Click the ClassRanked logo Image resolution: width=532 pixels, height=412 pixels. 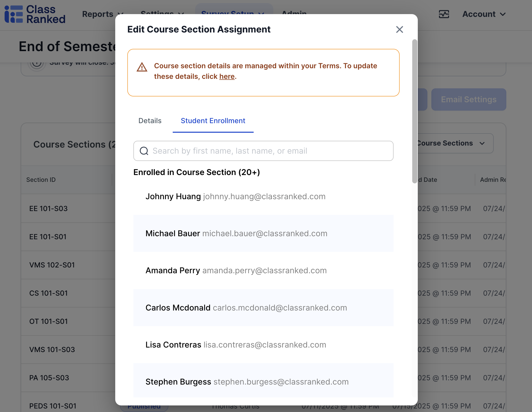point(35,14)
